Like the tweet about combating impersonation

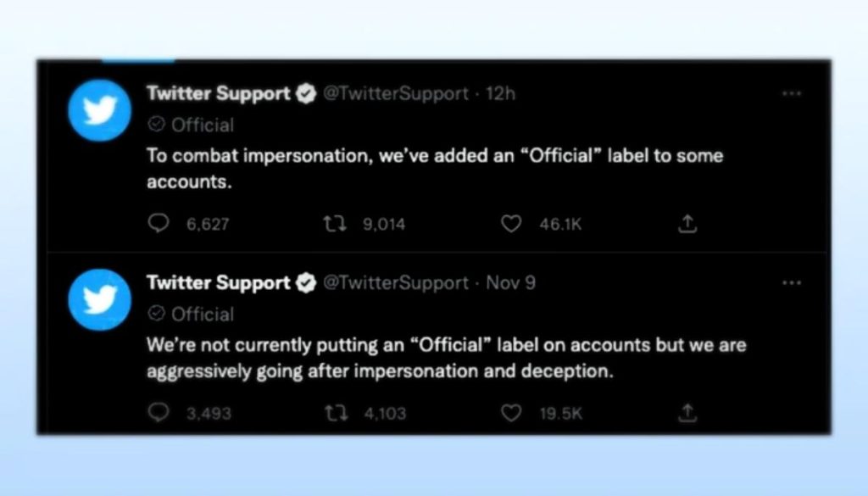tap(511, 223)
